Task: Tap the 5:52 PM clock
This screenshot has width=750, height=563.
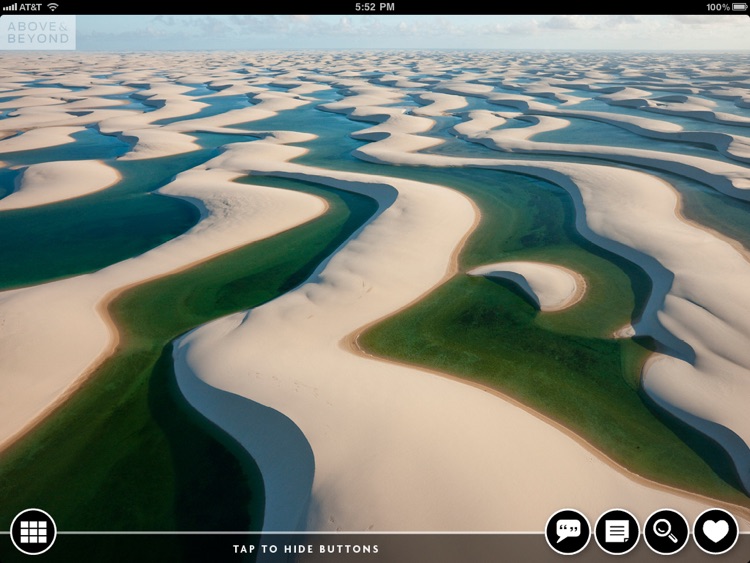Action: pos(375,7)
